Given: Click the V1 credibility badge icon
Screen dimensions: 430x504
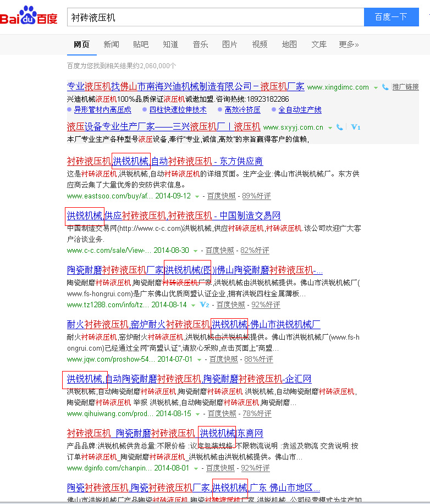Looking at the screenshot, I should (x=355, y=128).
